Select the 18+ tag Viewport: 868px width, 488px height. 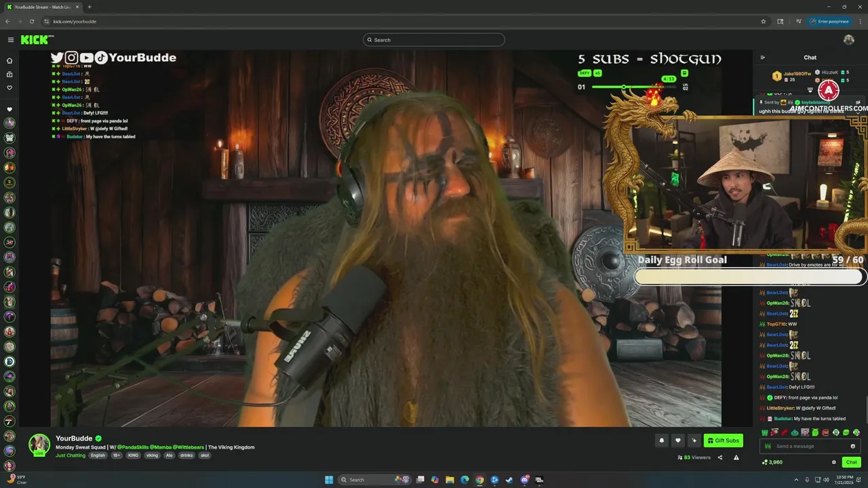pos(116,455)
